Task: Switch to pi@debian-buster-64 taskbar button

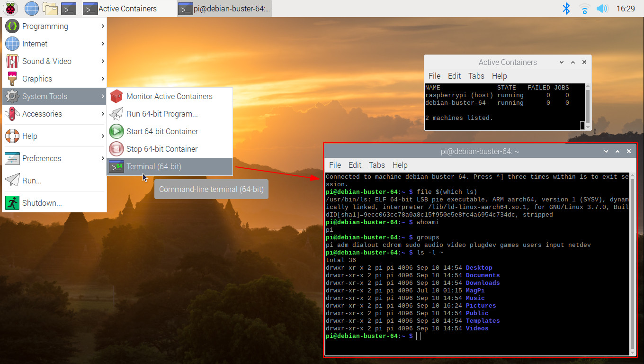Action: point(224,9)
